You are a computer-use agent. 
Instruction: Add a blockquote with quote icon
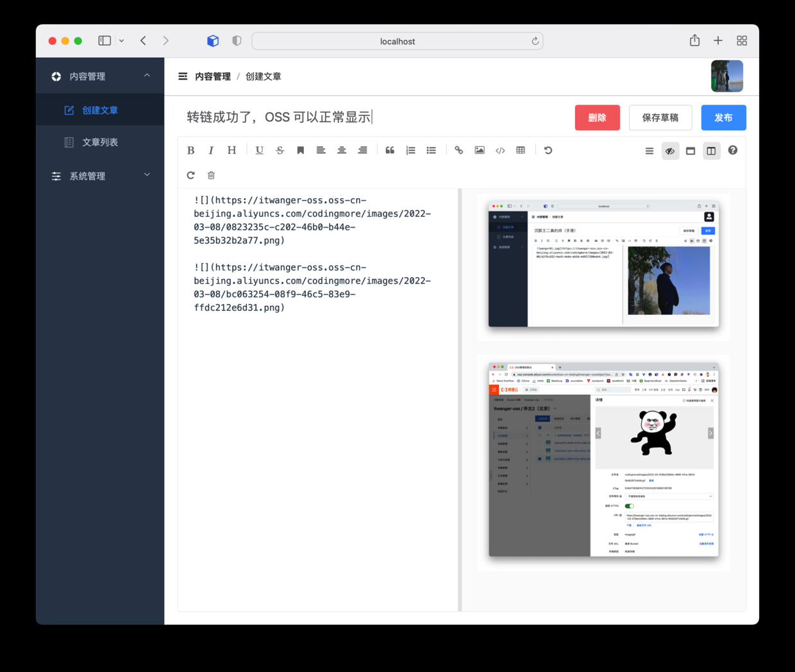click(390, 151)
